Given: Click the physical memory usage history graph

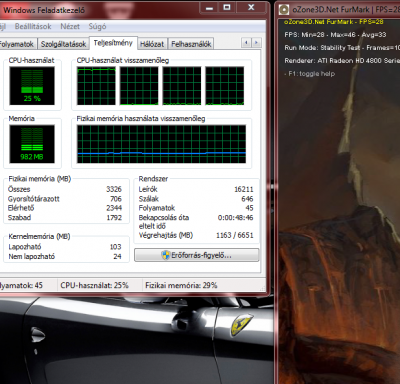Looking at the screenshot, I should click(161, 144).
